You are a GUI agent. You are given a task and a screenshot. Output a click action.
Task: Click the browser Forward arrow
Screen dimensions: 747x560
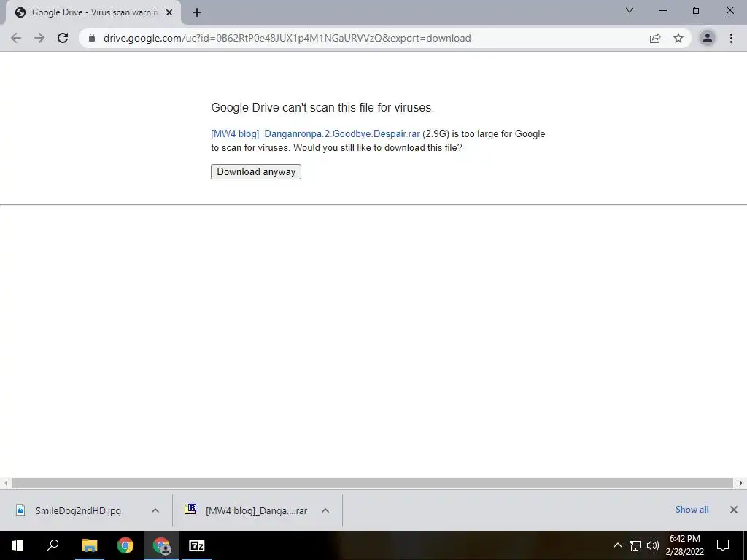click(39, 38)
